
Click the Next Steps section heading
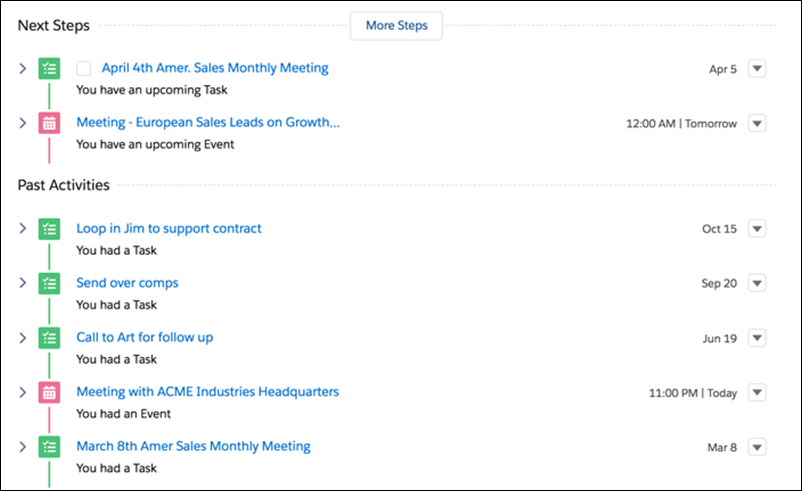point(54,26)
